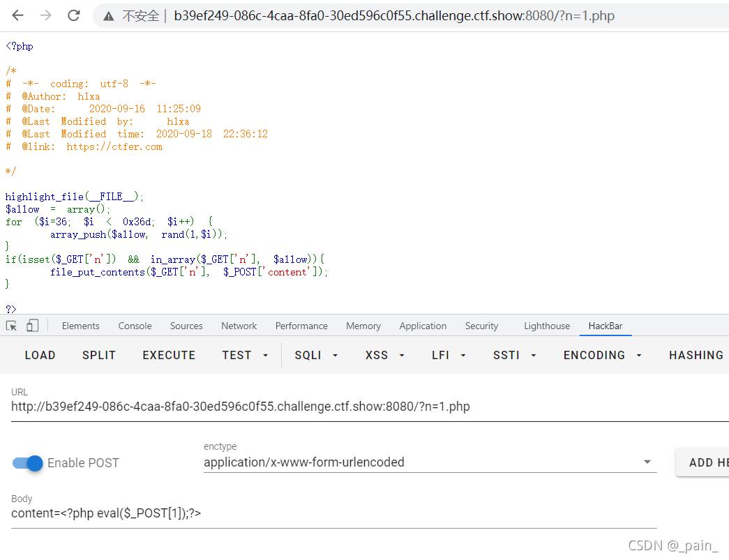729x560 pixels.
Task: Switch to the Network tab
Action: click(x=239, y=326)
